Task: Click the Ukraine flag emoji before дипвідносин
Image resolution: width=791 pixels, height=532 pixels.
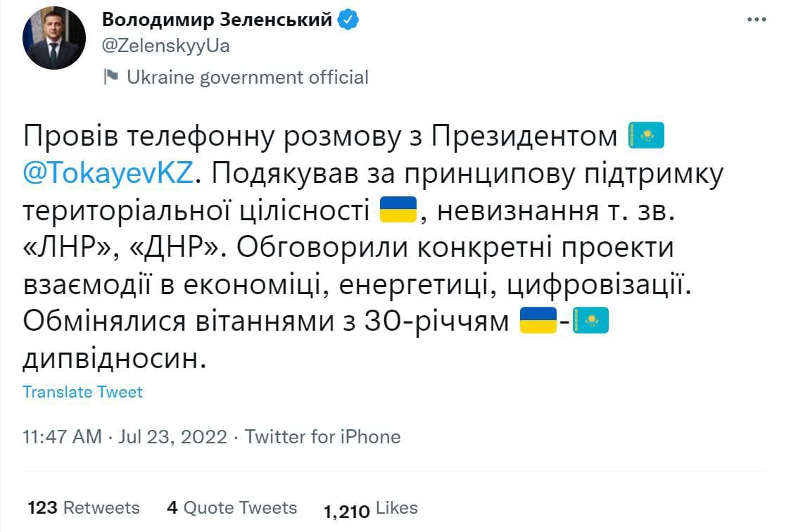Action: coord(538,322)
